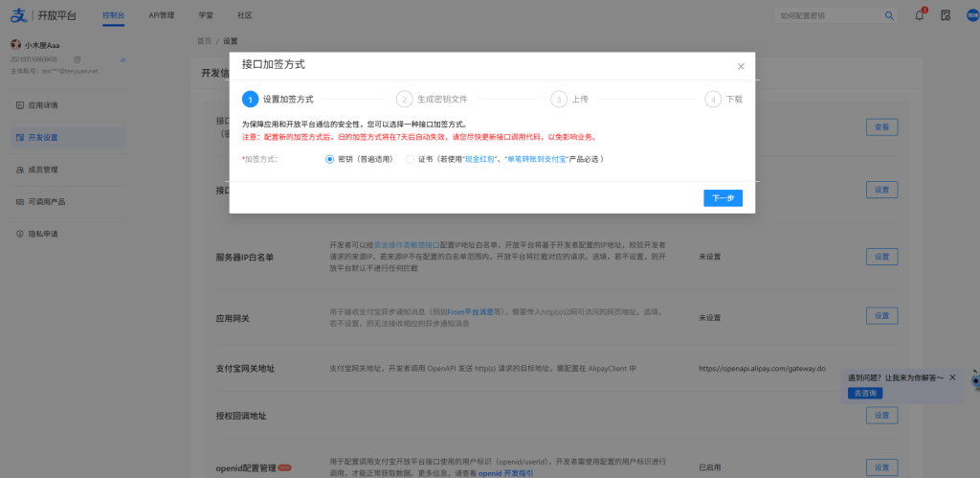Click the 接口加签方式 dialog title
This screenshot has height=478, width=980.
pos(273,64)
